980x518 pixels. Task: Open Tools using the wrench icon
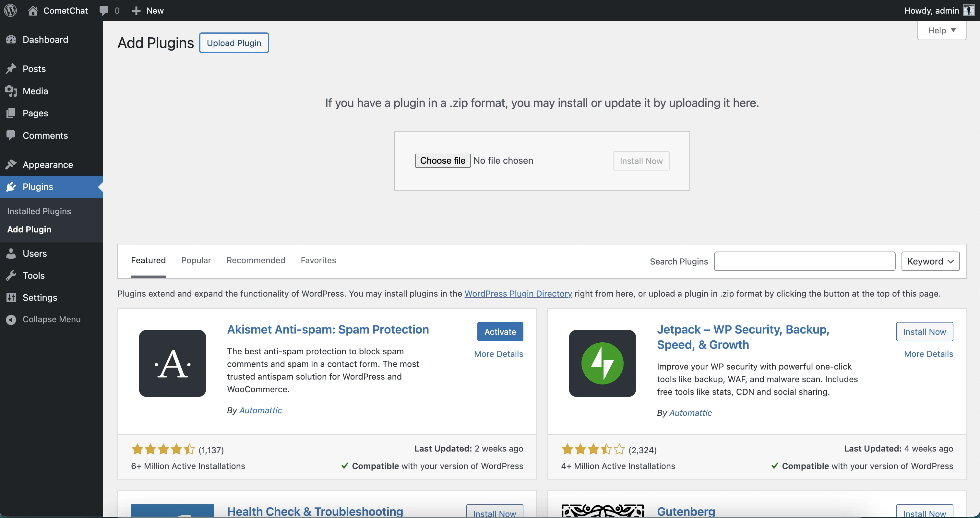[11, 275]
